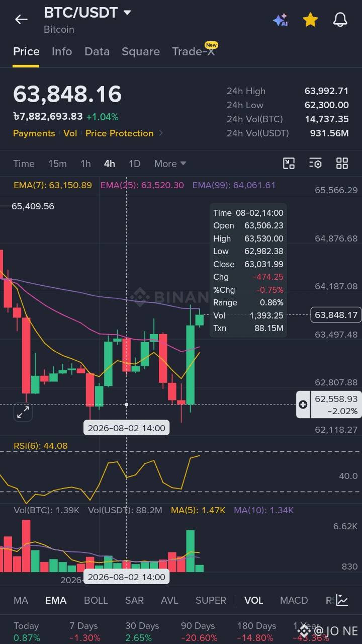Open the price alert bell icon
Screen dimensions: 362x644
(x=340, y=20)
